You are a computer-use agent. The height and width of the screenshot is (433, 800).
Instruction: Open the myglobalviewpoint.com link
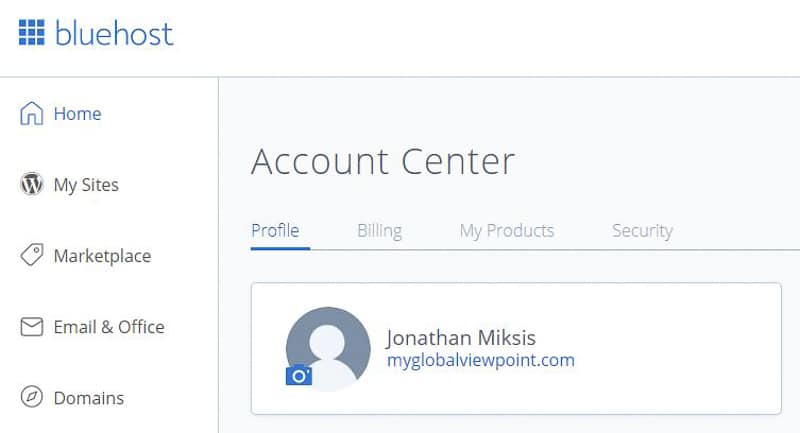point(481,361)
